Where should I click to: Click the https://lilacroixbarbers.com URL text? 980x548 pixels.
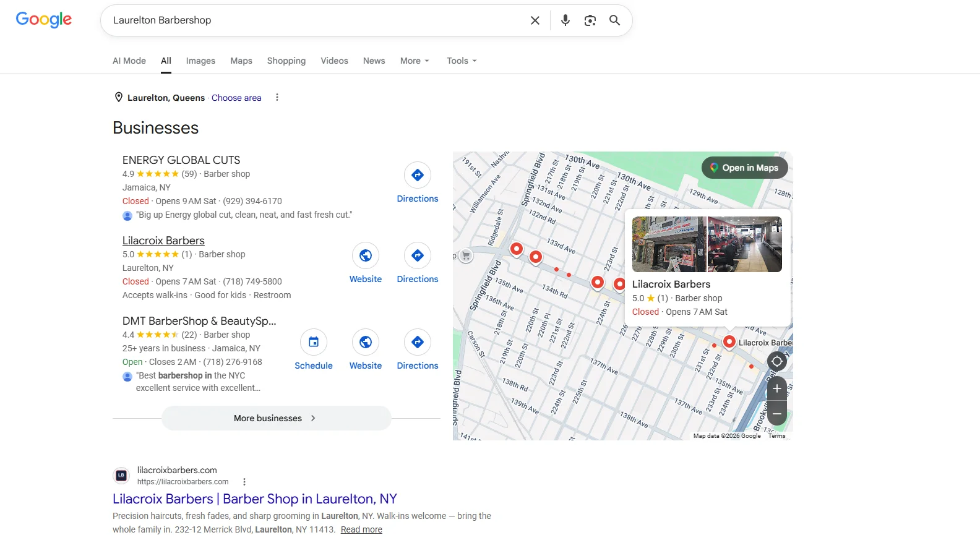click(183, 482)
